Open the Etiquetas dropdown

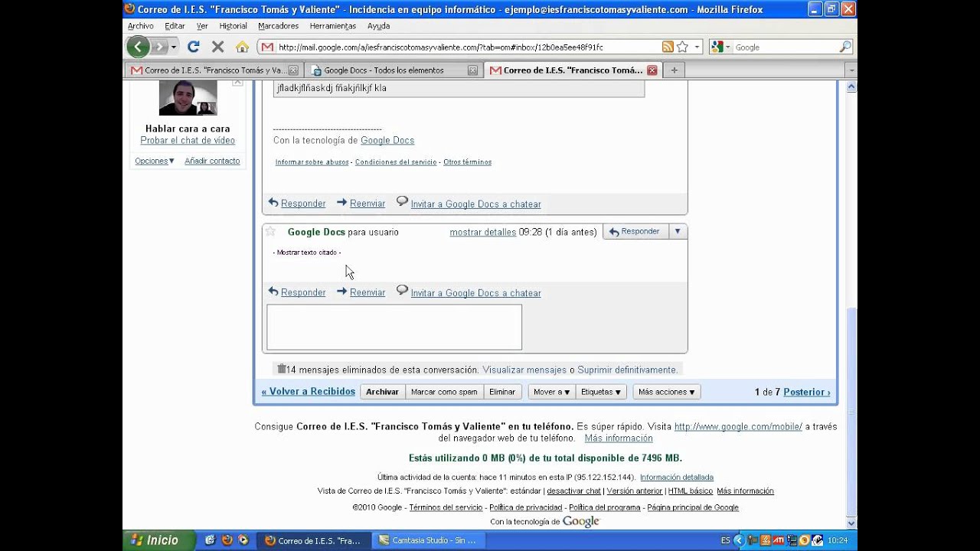(600, 392)
